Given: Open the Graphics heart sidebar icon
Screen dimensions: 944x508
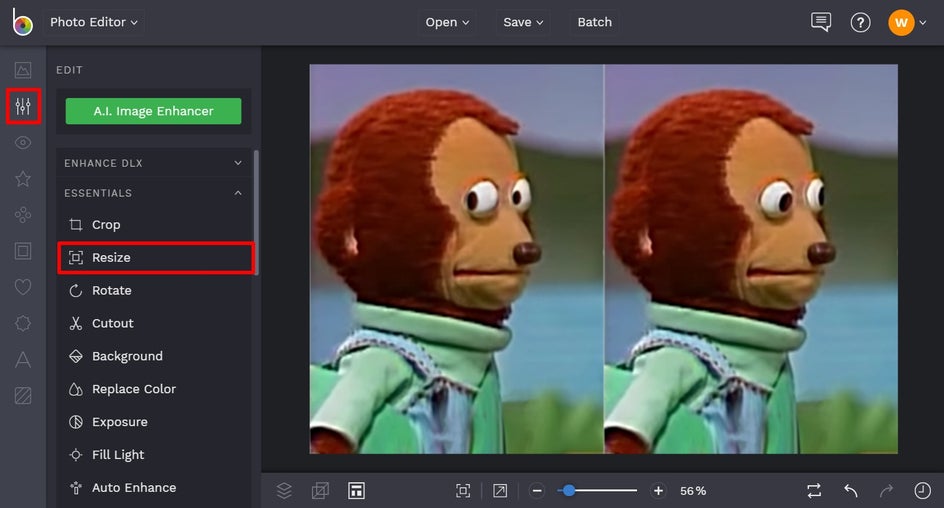Looking at the screenshot, I should [x=23, y=287].
